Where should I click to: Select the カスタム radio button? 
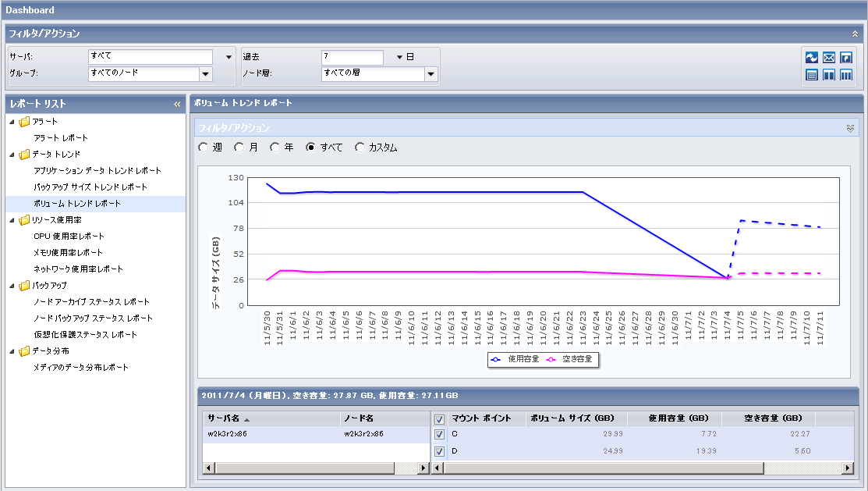point(360,148)
